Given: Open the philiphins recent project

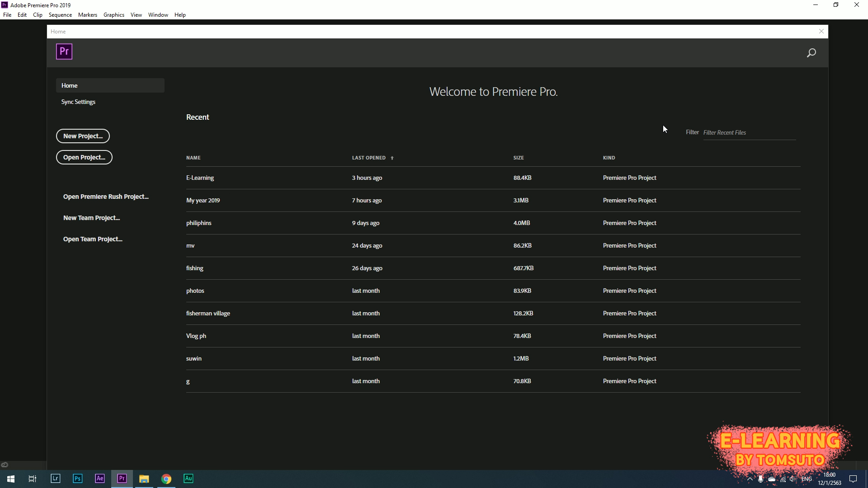Looking at the screenshot, I should (493, 223).
